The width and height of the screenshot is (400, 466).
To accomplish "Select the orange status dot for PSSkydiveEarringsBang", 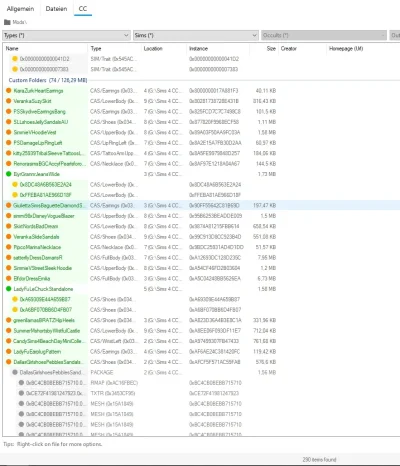I will (9, 111).
